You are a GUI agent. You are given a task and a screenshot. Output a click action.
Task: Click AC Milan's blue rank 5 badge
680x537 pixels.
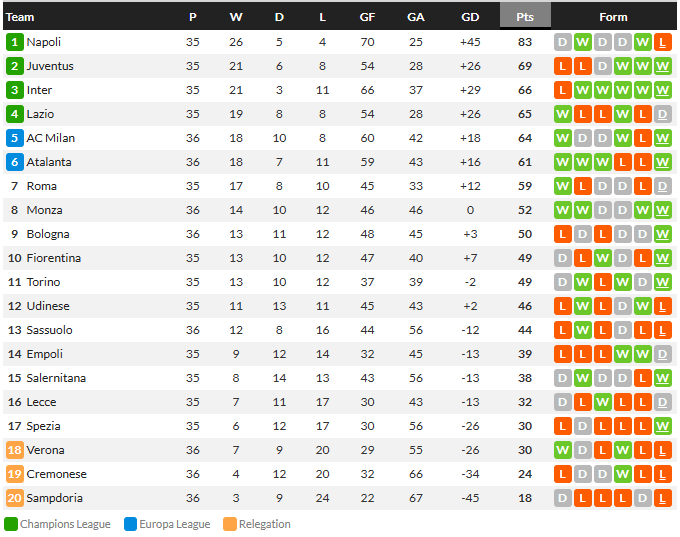[15, 138]
